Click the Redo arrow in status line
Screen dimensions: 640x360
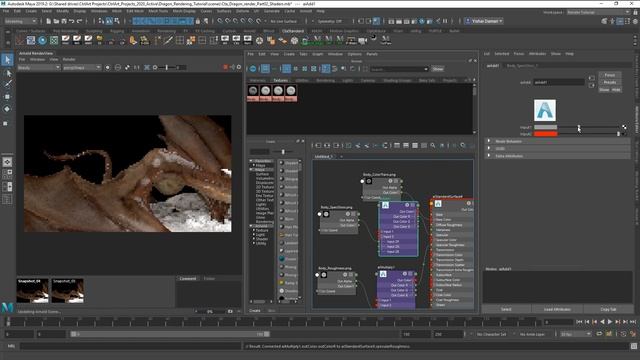pyautogui.click(x=80, y=21)
